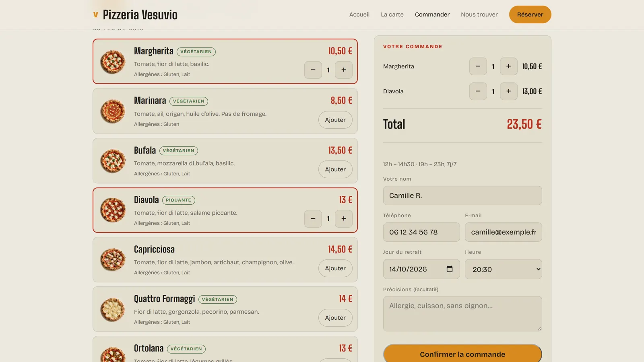Click the Marinara Végétarien badge
The image size is (644, 362).
[x=189, y=101]
